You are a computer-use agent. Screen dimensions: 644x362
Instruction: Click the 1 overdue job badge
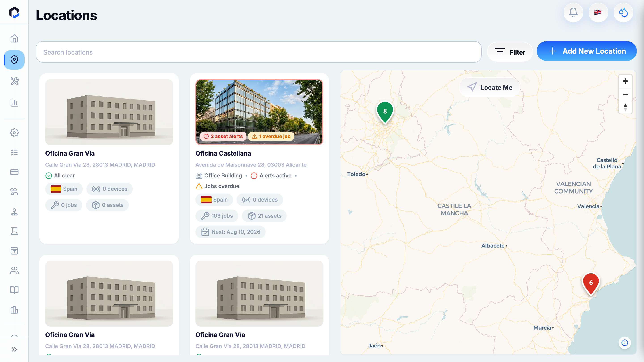[x=271, y=136]
